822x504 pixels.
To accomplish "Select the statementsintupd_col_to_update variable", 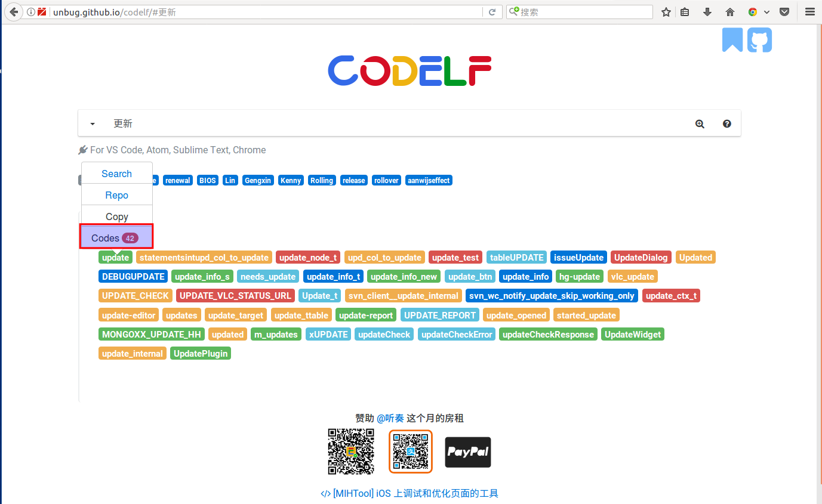I will click(x=204, y=258).
